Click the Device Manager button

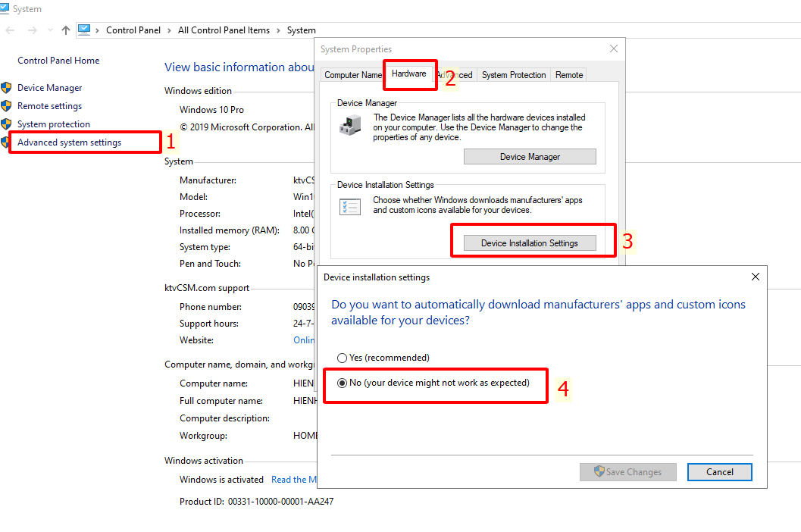(x=530, y=157)
